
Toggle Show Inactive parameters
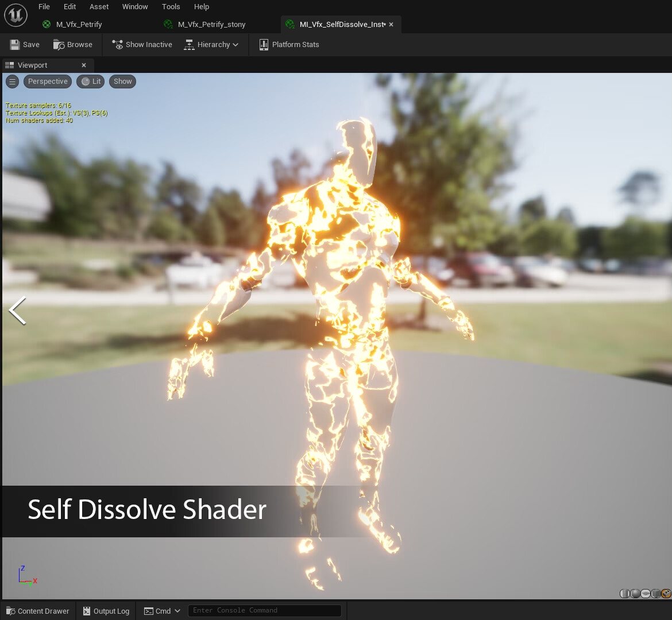coord(142,45)
